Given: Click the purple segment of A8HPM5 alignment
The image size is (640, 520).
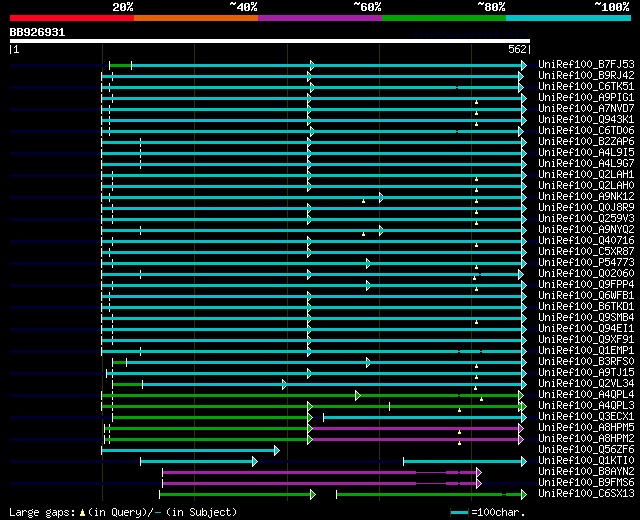Looking at the screenshot, I should point(416,429).
